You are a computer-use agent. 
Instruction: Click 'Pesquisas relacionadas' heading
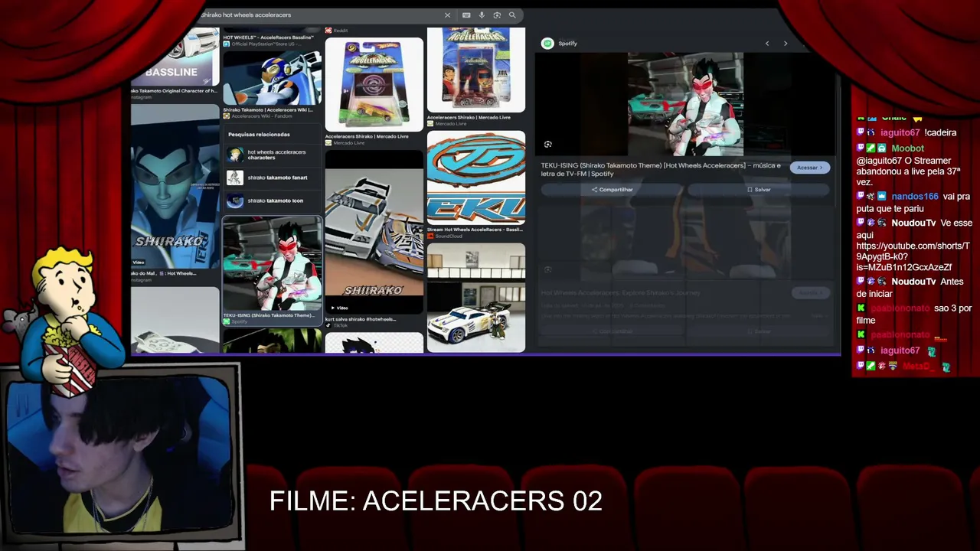(x=259, y=135)
